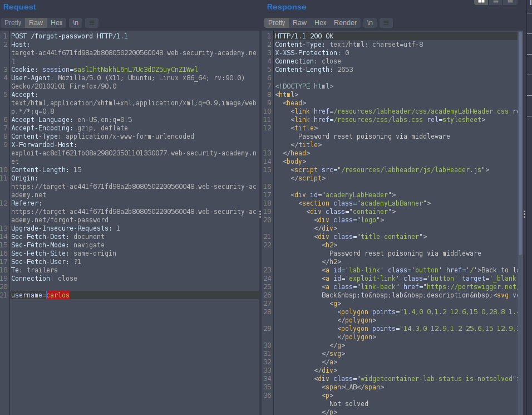Screen dimensions: 532x415
Task: Click the labHeader.js script src line
Action: point(390,170)
